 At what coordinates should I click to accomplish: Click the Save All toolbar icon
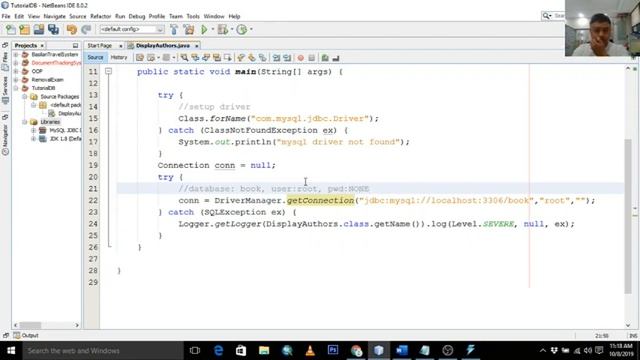53,29
